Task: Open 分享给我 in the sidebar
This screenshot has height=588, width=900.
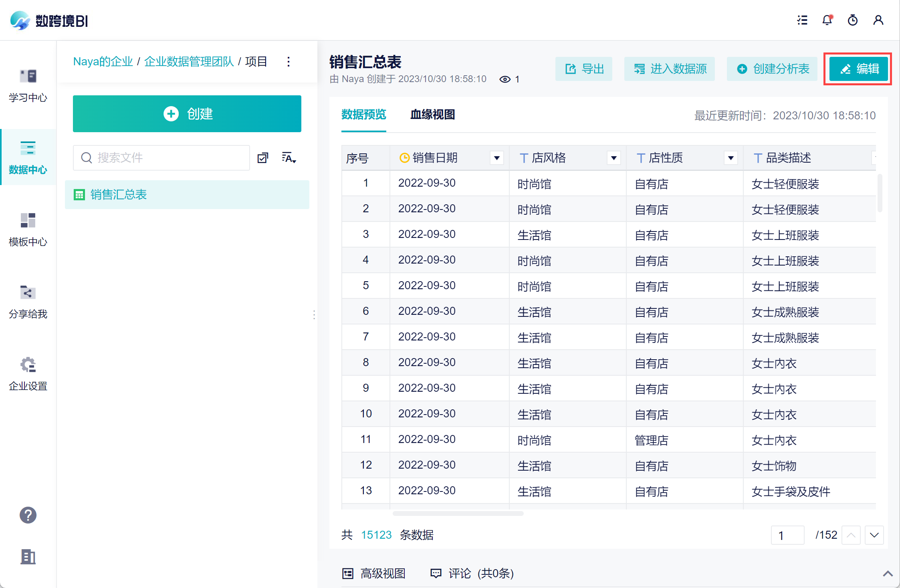Action: coord(28,301)
